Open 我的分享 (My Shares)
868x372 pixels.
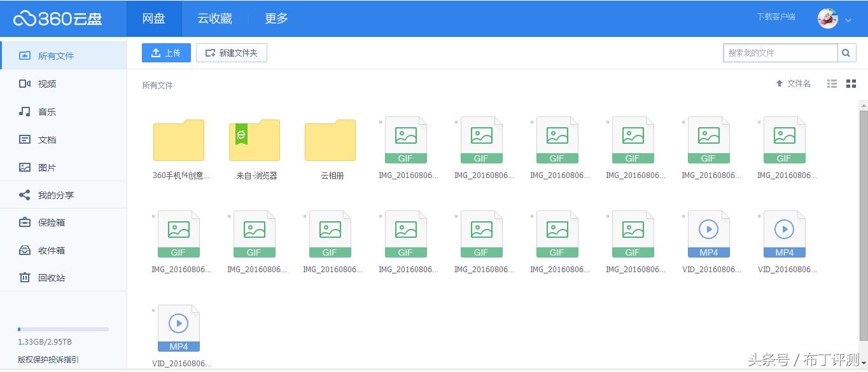pos(54,195)
